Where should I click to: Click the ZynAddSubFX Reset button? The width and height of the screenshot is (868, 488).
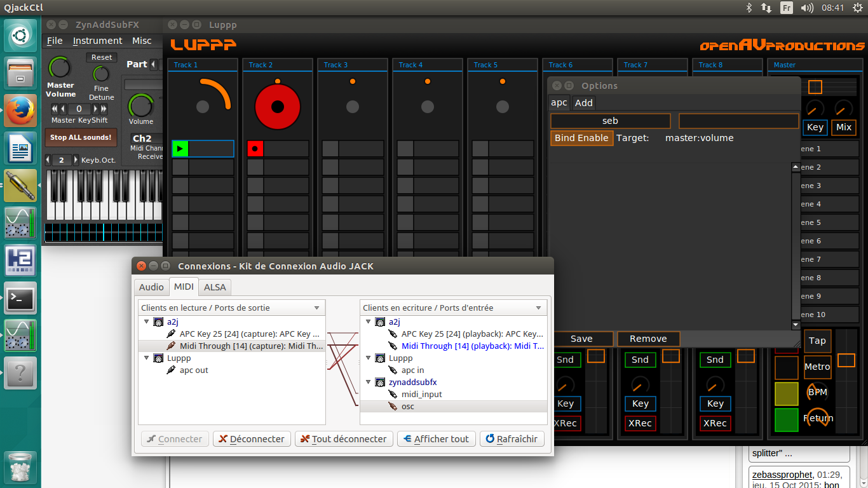[102, 57]
